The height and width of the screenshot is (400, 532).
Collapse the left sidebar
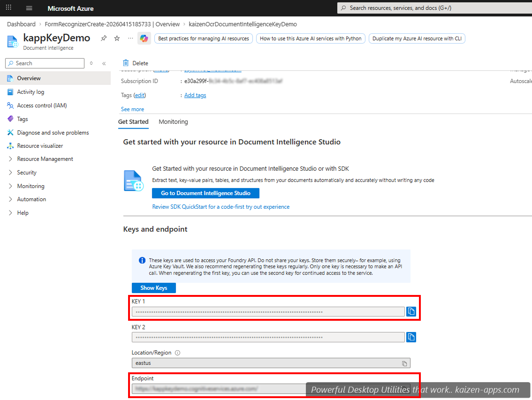[104, 63]
